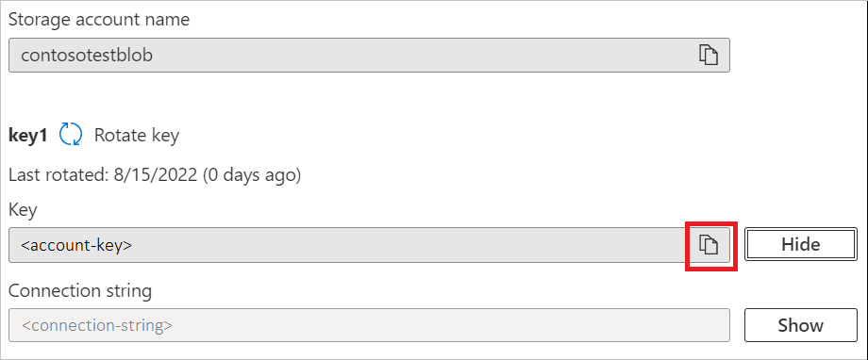Click the Key label above account key
The width and height of the screenshot is (868, 360).
pos(23,210)
